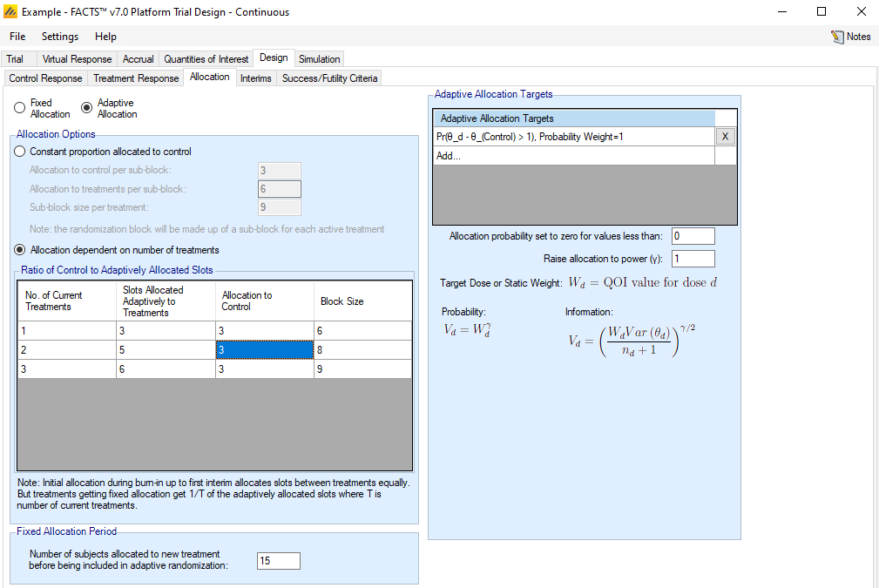Open the Help menu
This screenshot has width=879, height=588.
pos(105,37)
